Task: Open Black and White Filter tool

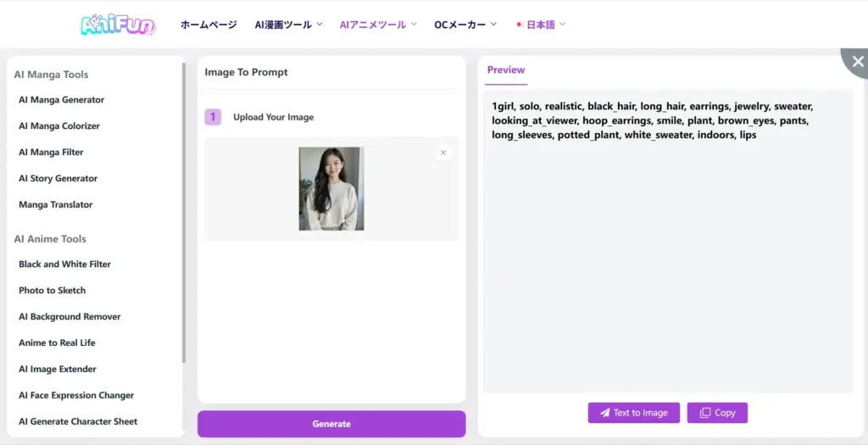Action: click(x=64, y=264)
